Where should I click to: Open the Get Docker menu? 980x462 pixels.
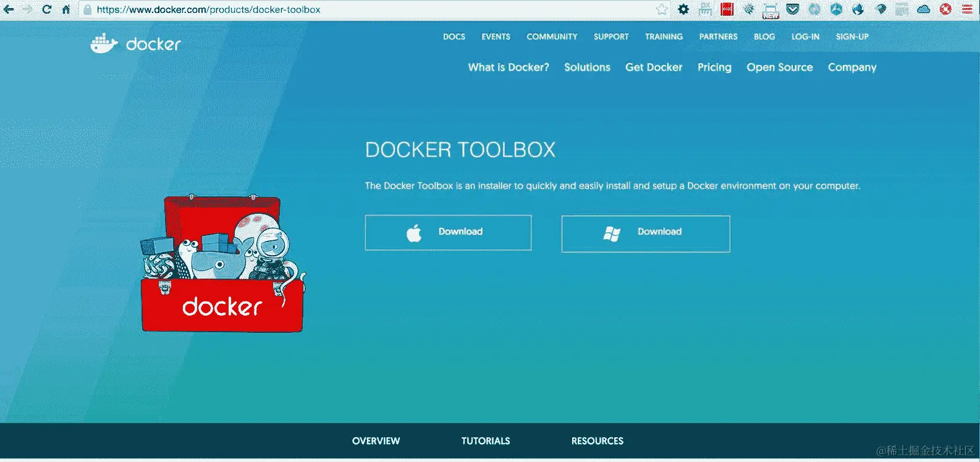point(654,67)
